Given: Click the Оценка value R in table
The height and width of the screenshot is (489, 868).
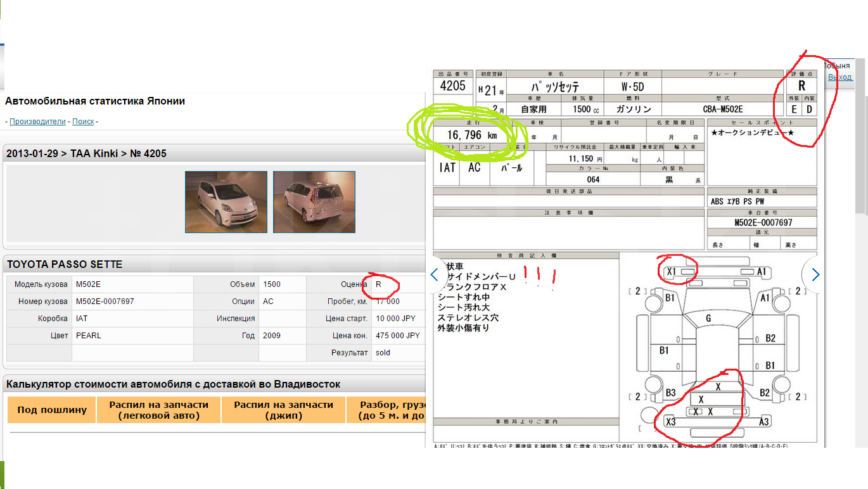Looking at the screenshot, I should tap(378, 284).
